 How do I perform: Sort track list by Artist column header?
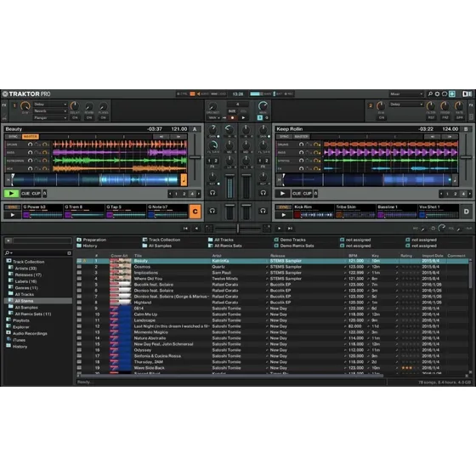(x=217, y=256)
